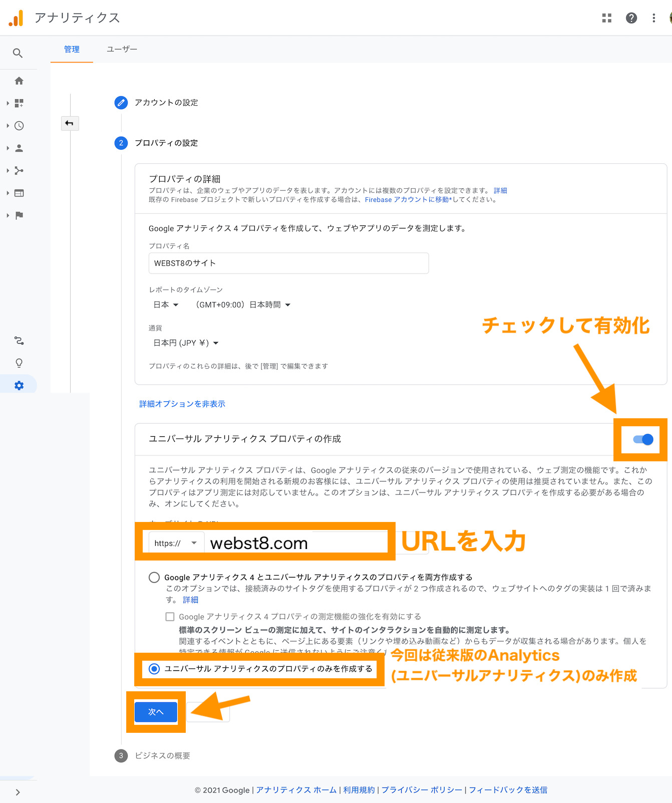Click the 次へ button
The image size is (672, 803).
pos(156,712)
